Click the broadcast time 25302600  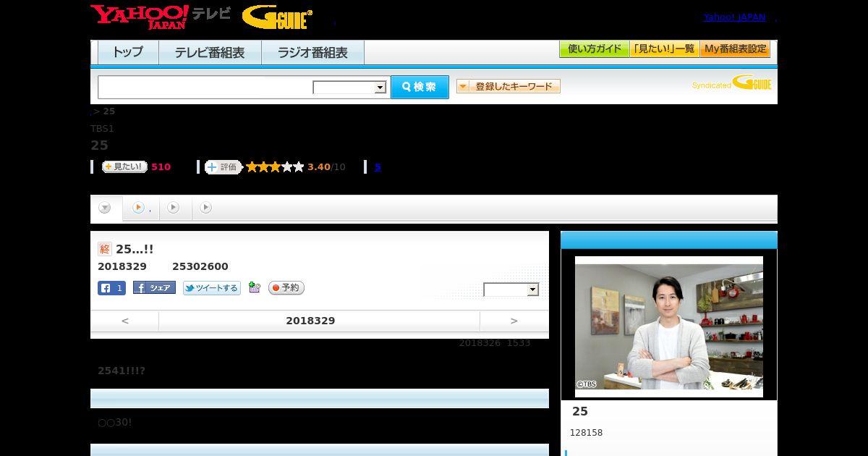pos(200,266)
